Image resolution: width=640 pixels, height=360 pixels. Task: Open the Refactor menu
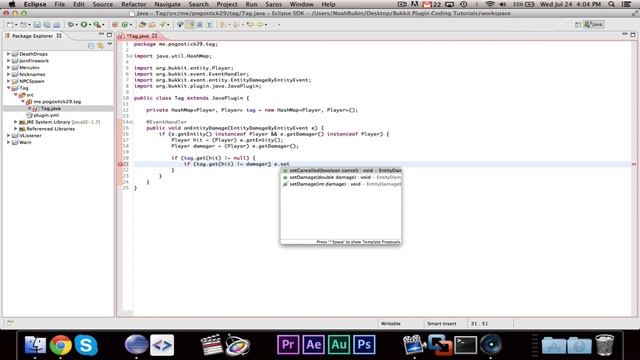tap(133, 4)
